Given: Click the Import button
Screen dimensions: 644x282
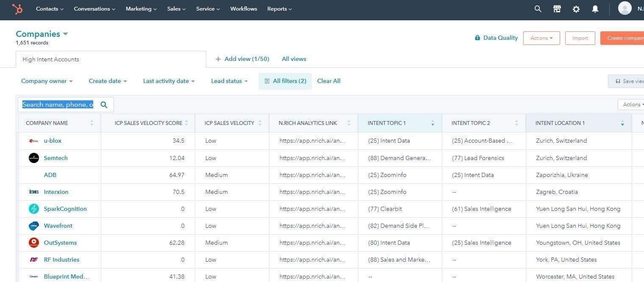Looking at the screenshot, I should pyautogui.click(x=580, y=38).
